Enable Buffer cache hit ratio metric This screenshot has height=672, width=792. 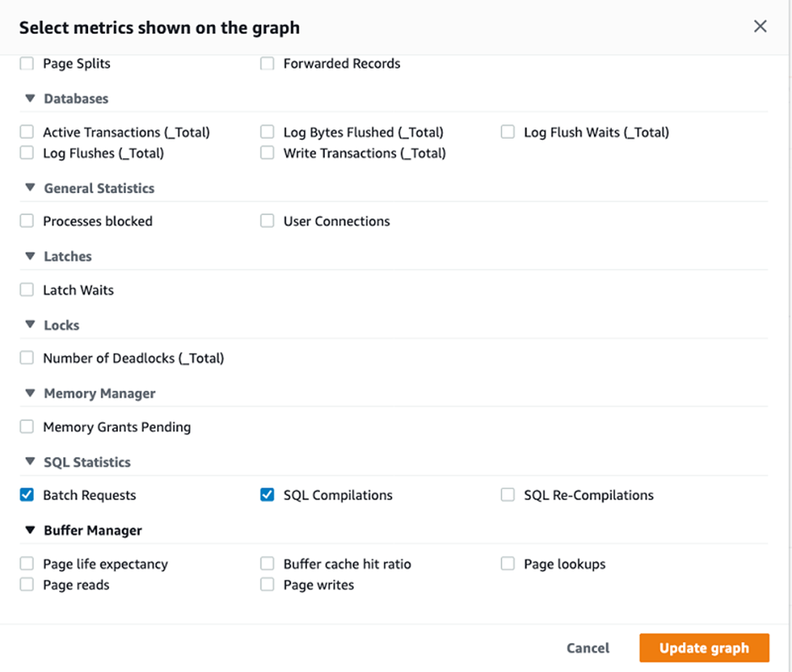267,564
